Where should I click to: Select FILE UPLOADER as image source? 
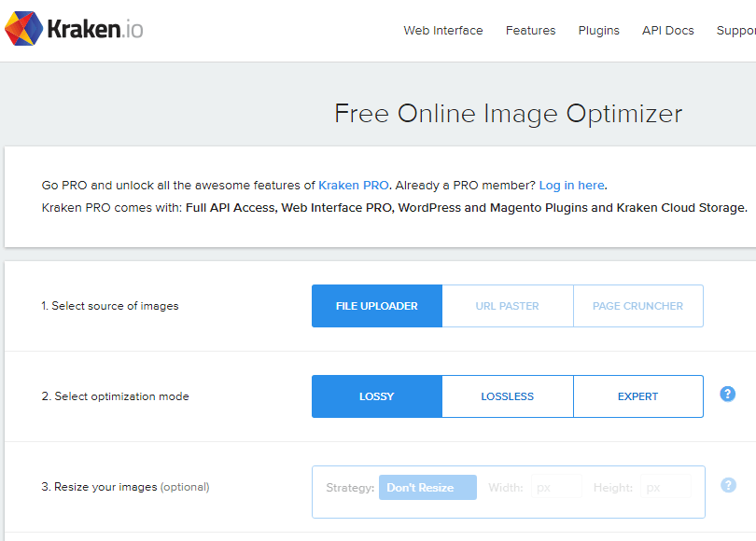click(x=377, y=306)
